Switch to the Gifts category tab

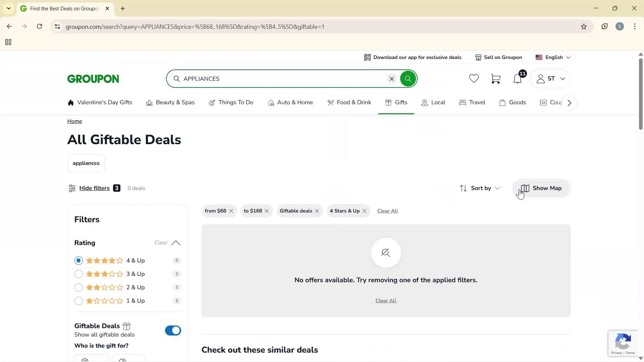[x=396, y=103]
